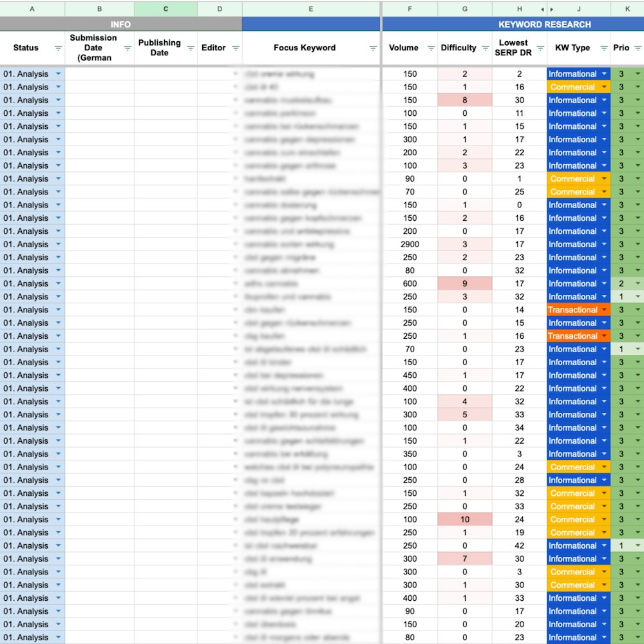644x644 pixels.
Task: Select the Volume cell showing 2900
Action: click(410, 244)
